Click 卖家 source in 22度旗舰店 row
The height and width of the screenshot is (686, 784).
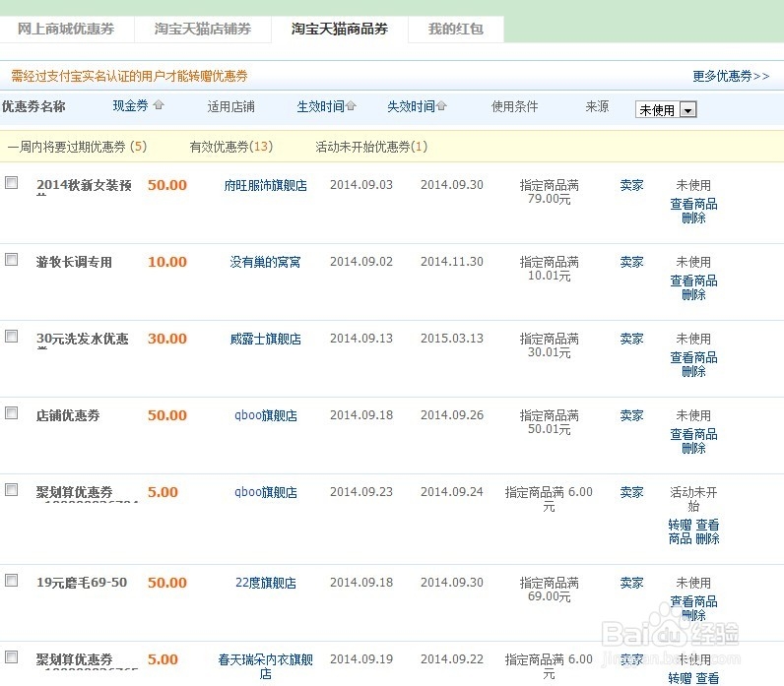631,583
